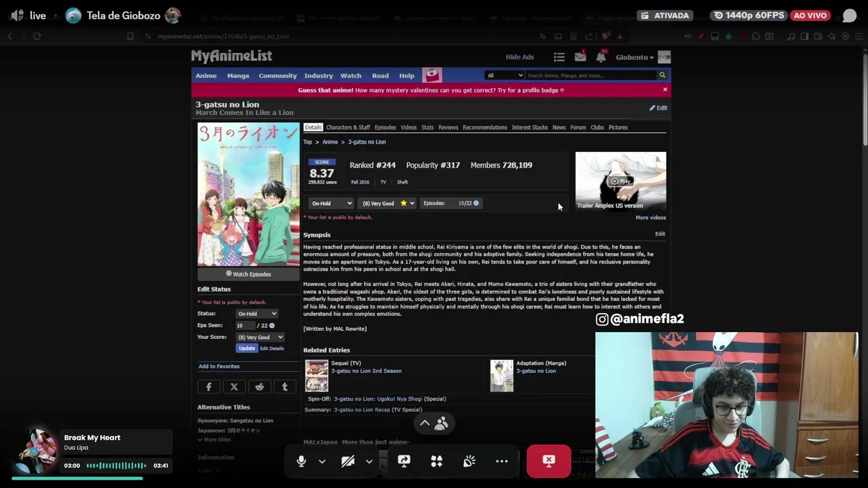The image size is (868, 488).
Task: Click the 3-gatsu no Lion poster image
Action: point(248,195)
